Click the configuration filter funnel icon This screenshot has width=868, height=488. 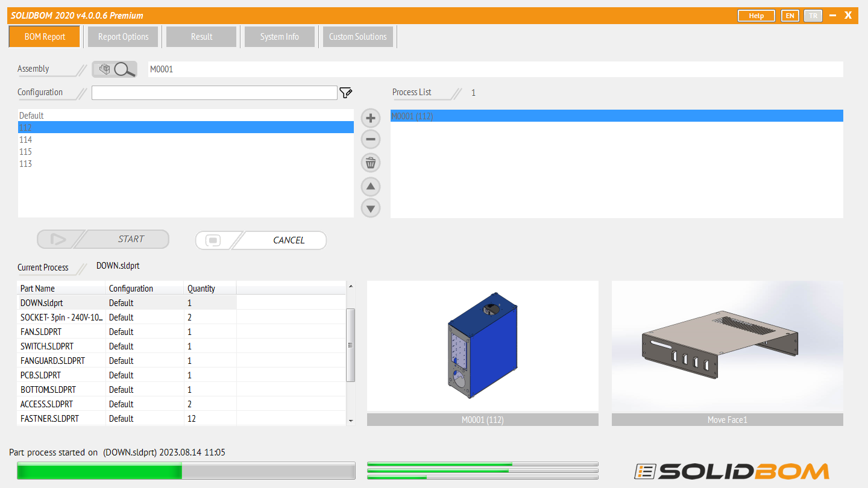345,92
